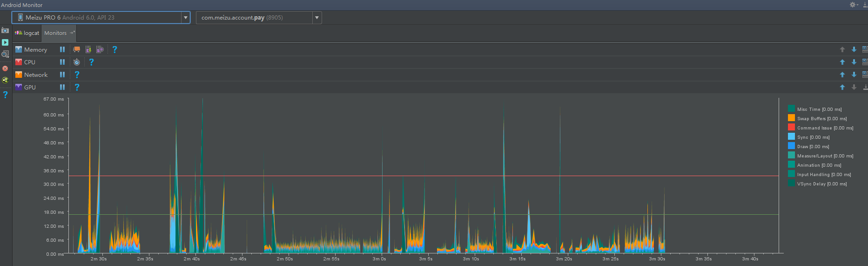Pause the Memory monitor
868x266 pixels.
[x=62, y=49]
